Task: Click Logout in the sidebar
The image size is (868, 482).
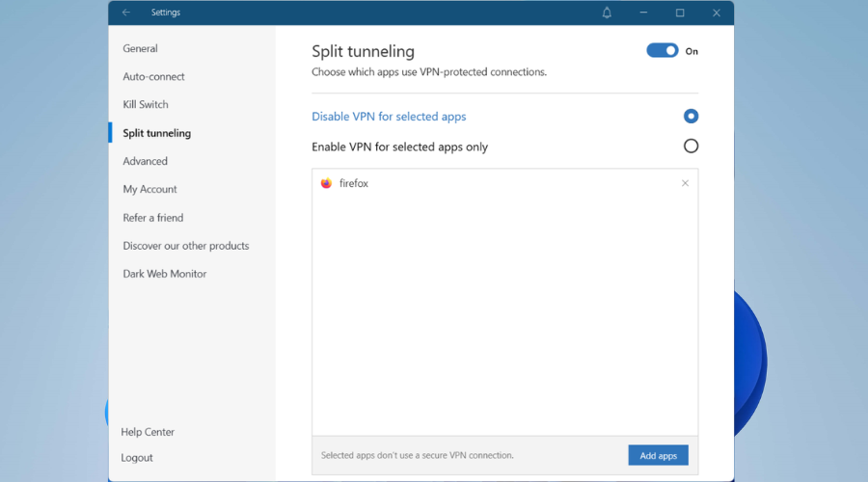Action: pos(137,458)
